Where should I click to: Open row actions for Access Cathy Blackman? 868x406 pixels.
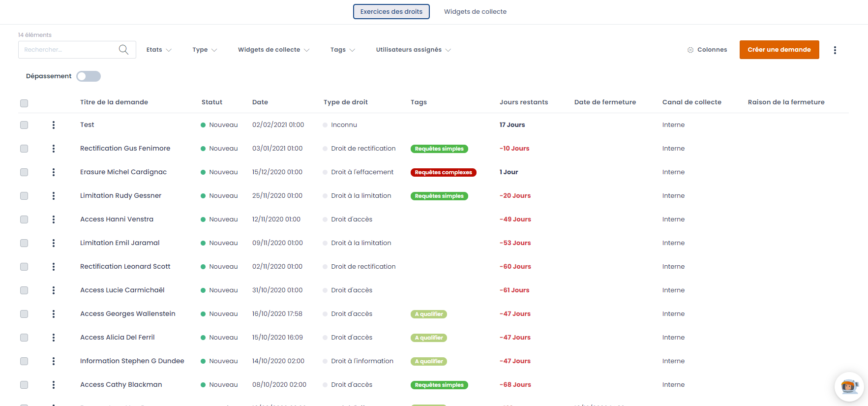point(54,385)
